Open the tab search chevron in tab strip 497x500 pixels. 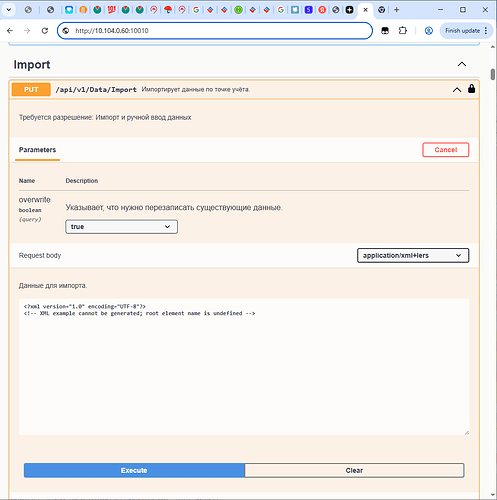[x=9, y=10]
